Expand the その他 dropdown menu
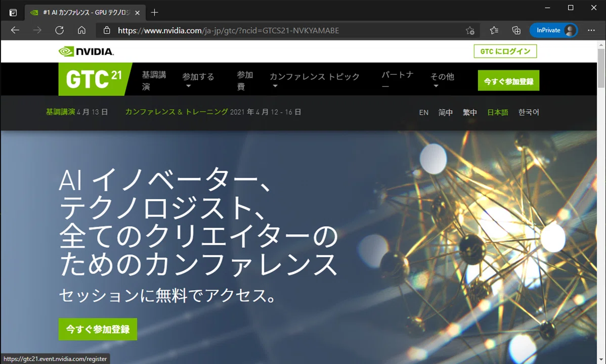 click(x=442, y=80)
